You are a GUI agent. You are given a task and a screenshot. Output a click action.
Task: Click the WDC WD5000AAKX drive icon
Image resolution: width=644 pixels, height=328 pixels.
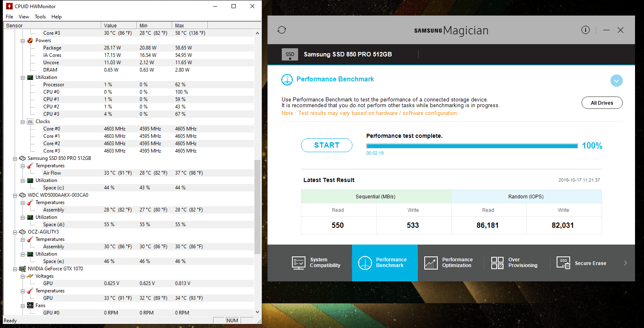pos(22,195)
